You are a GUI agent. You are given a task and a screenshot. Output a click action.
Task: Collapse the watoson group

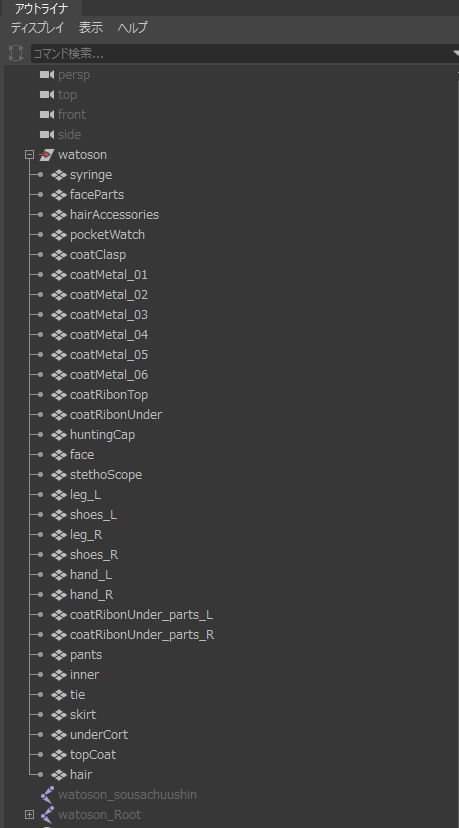click(x=30, y=155)
